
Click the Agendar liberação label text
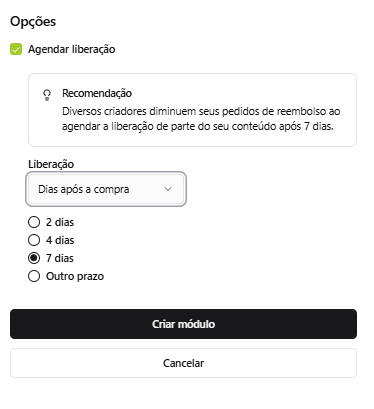pos(72,49)
